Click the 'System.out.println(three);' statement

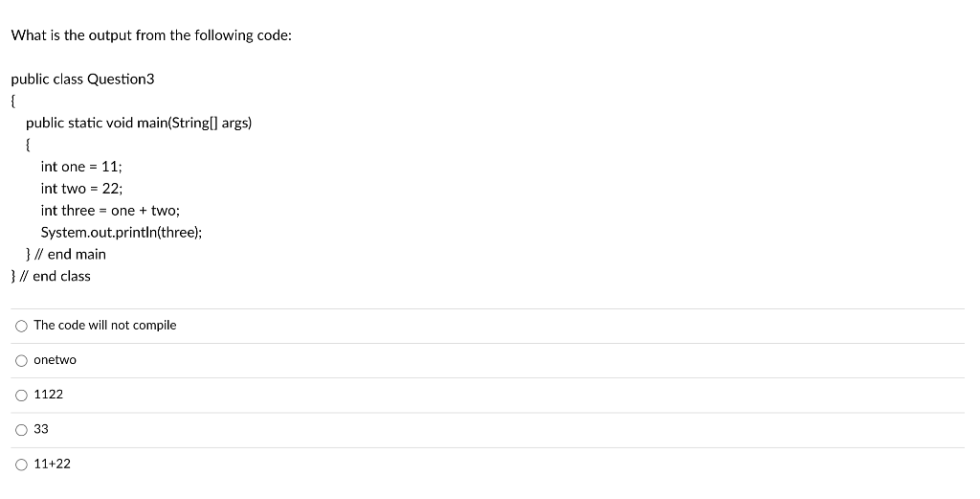(x=122, y=233)
